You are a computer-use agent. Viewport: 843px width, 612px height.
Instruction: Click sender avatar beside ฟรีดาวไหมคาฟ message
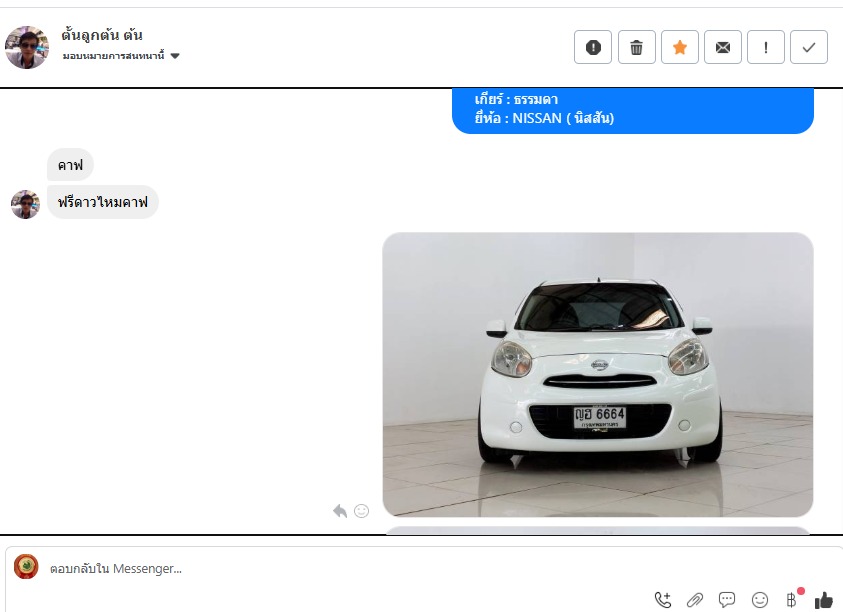click(x=25, y=204)
